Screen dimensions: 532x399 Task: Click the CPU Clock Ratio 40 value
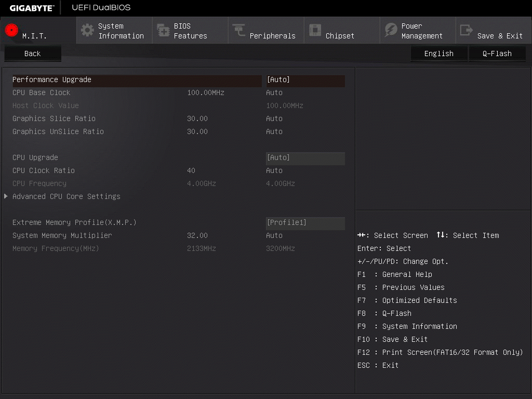point(191,170)
